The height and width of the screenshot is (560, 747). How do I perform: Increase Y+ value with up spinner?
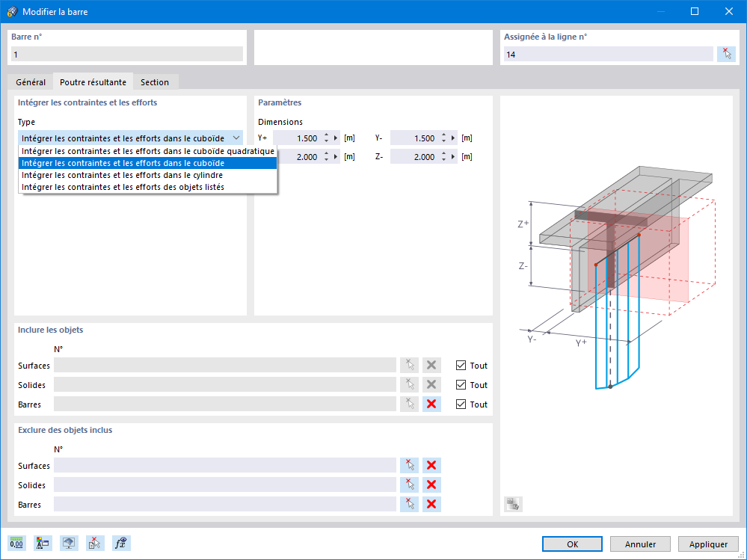(x=326, y=135)
